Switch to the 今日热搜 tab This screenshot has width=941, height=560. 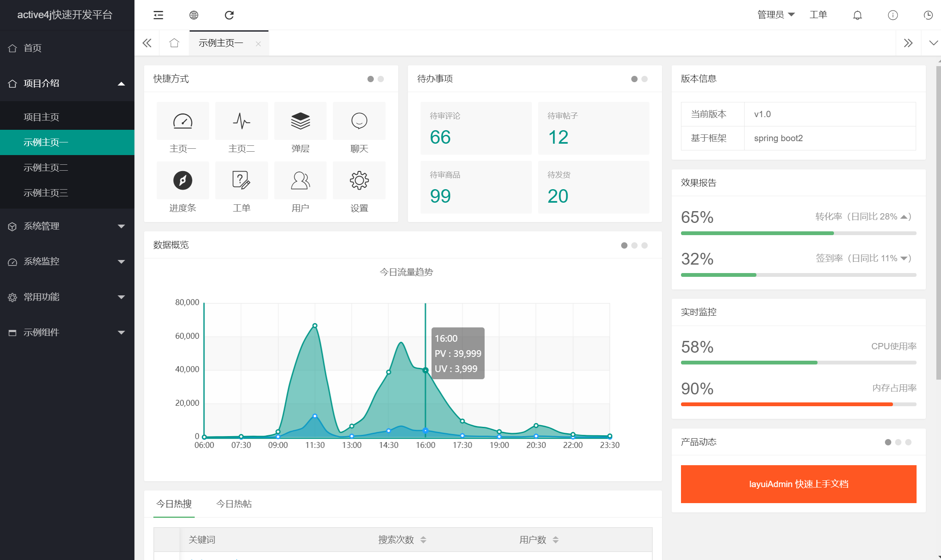click(174, 504)
